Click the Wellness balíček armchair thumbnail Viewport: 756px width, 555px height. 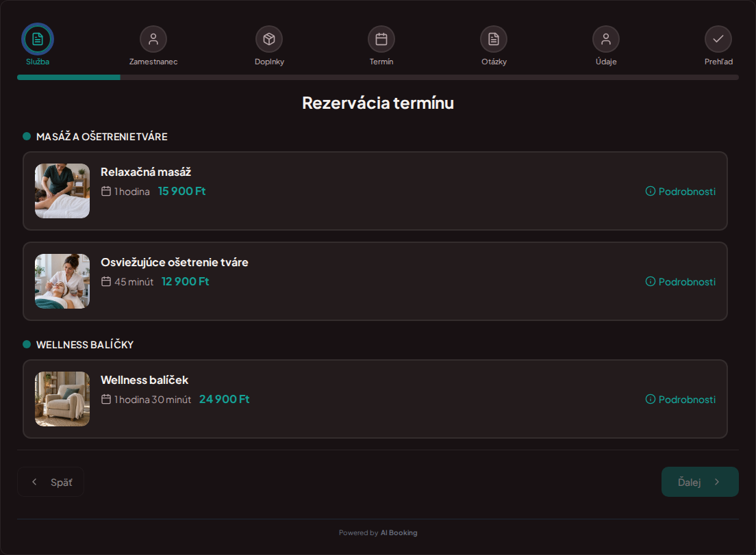(x=62, y=399)
